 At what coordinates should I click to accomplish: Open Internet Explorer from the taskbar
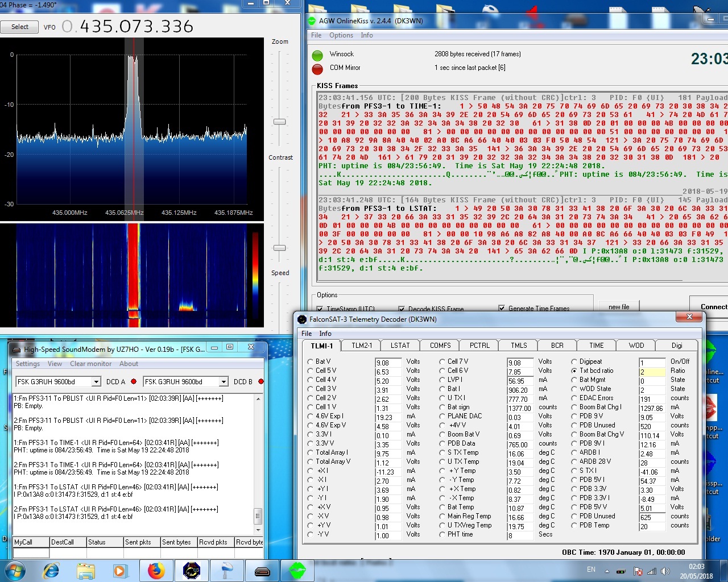pos(51,570)
